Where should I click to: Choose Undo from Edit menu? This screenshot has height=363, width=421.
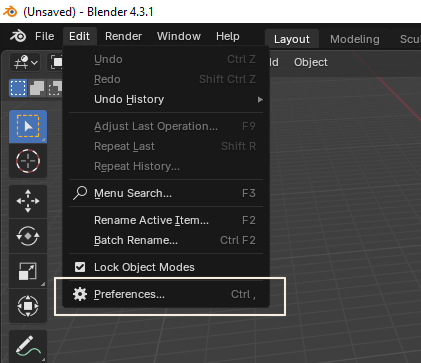166,59
